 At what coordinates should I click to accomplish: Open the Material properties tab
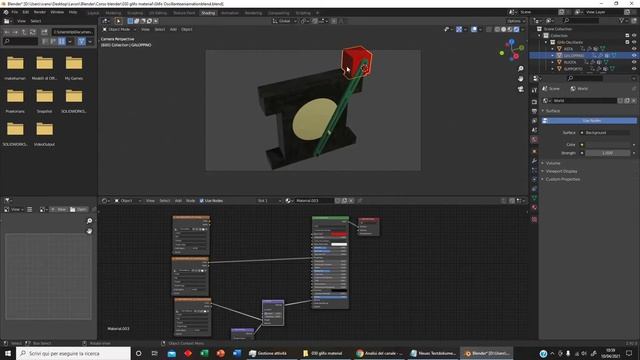coord(534,208)
